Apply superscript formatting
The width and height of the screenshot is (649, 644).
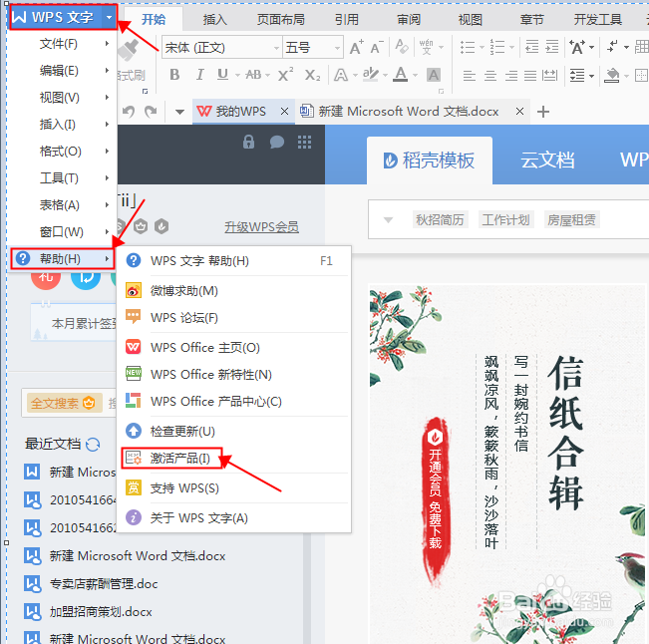[285, 75]
